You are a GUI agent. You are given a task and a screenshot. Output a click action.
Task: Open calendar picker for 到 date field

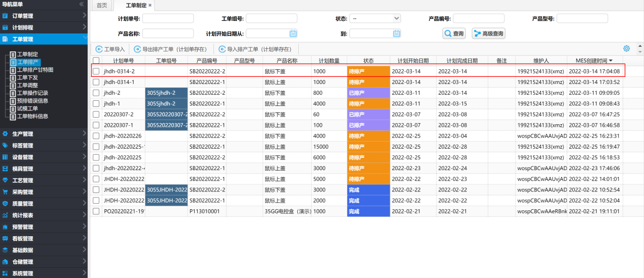396,34
